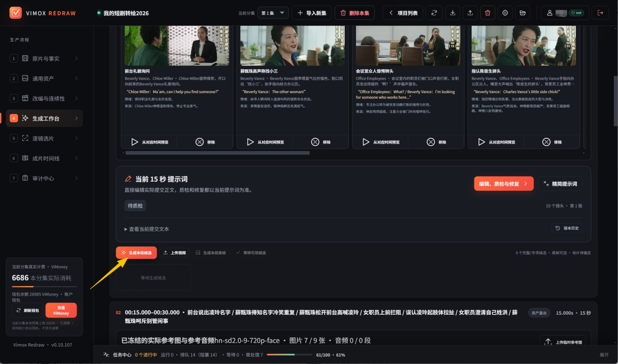Open the 前台礼貌询问 shot thumbnail
The image size is (618, 364).
[177, 45]
